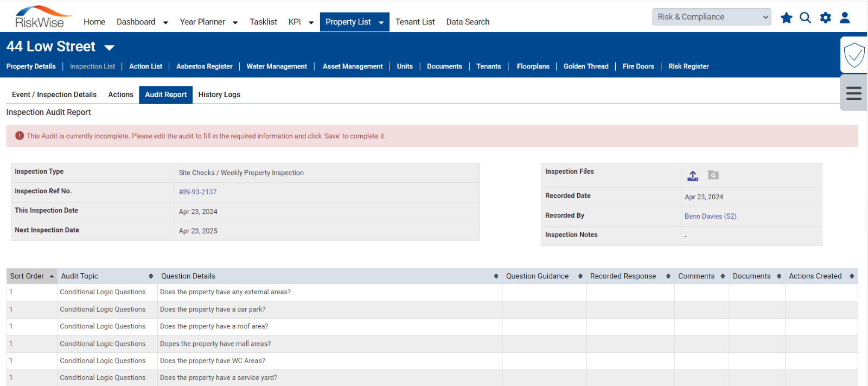
Task: Open the user profile icon
Action: pos(845,18)
